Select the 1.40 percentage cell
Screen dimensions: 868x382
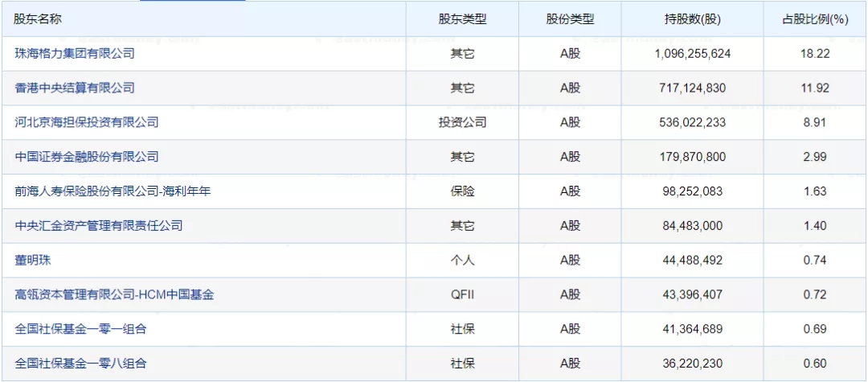pos(814,226)
